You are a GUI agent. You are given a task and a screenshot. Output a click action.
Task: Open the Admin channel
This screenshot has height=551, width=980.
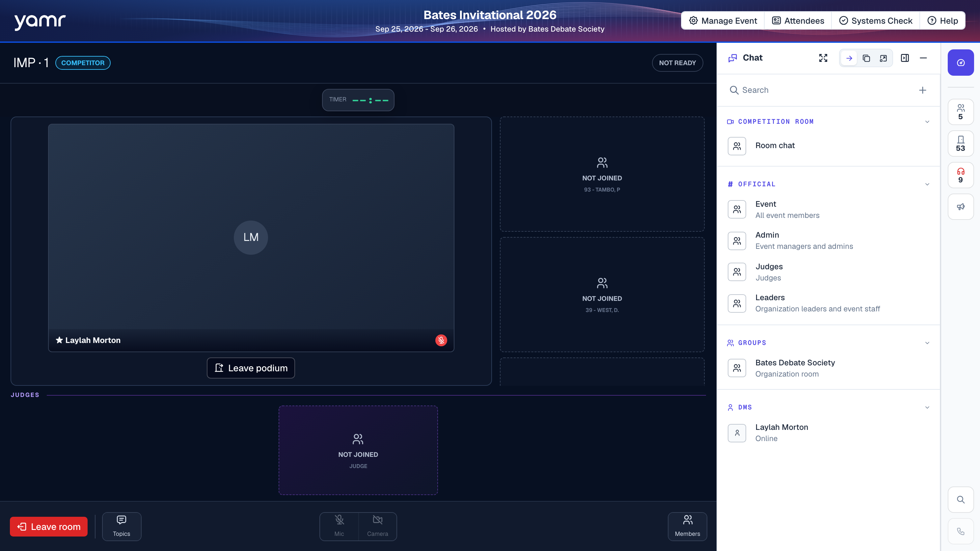[x=829, y=241]
